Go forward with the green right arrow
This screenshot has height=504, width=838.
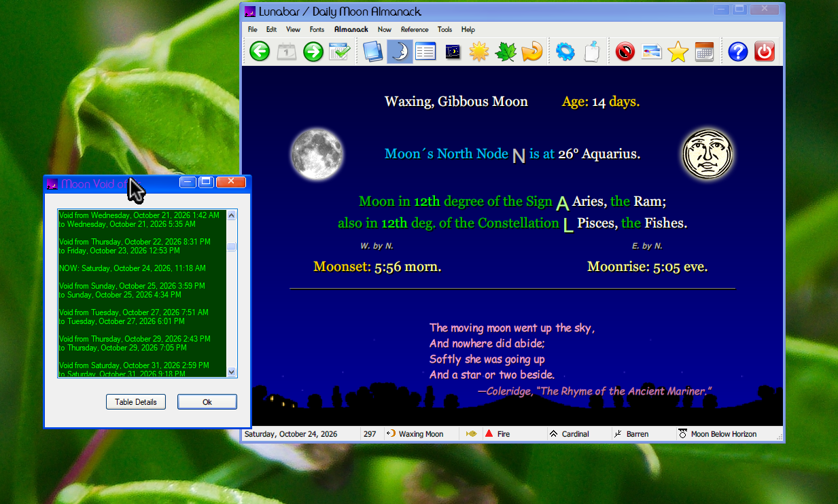pos(313,52)
